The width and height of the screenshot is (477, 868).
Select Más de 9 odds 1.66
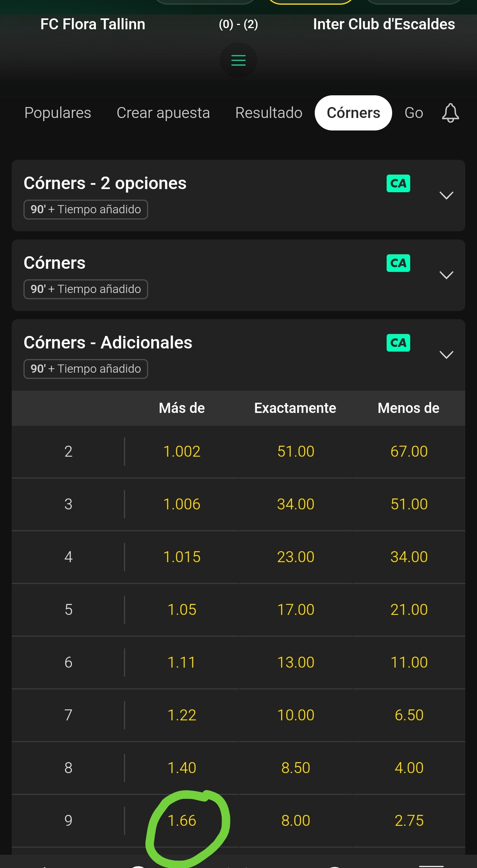coord(182,820)
